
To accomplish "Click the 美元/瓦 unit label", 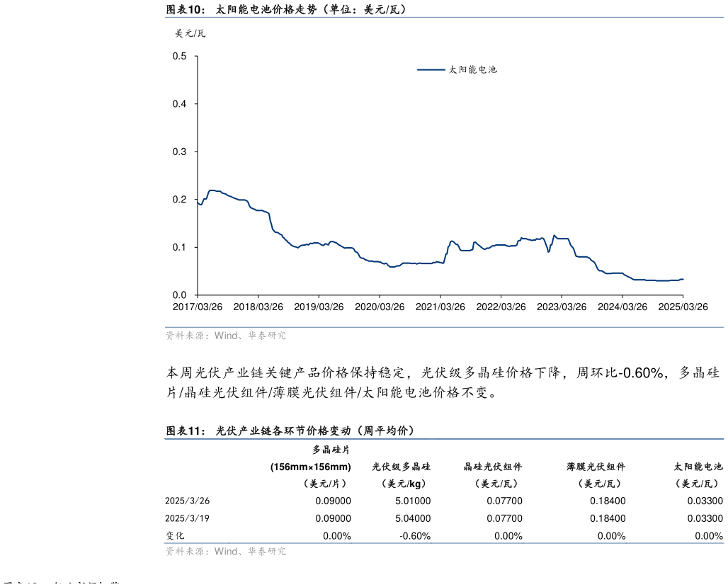I will point(190,33).
